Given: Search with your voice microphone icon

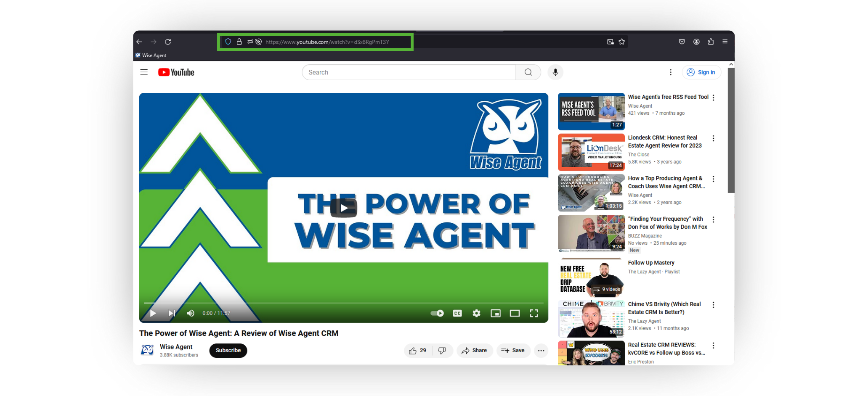Looking at the screenshot, I should click(x=555, y=72).
